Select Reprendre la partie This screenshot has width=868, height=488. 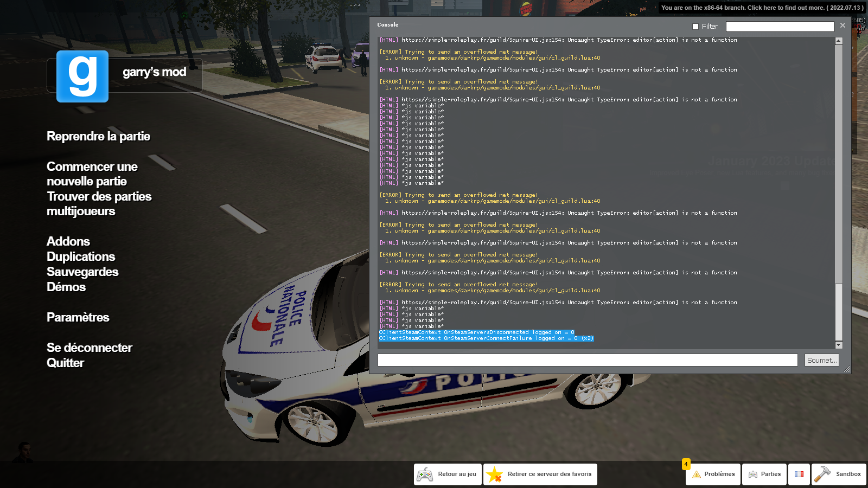(x=98, y=136)
